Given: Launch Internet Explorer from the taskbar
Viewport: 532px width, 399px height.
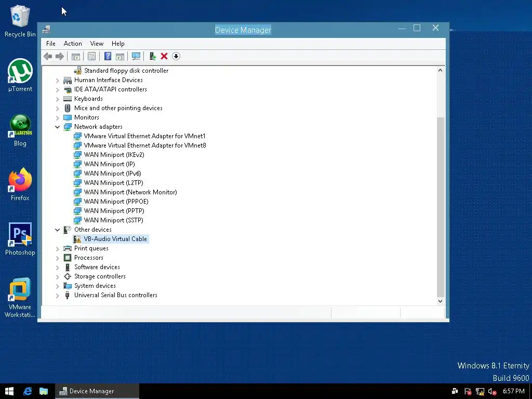Looking at the screenshot, I should tap(28, 391).
